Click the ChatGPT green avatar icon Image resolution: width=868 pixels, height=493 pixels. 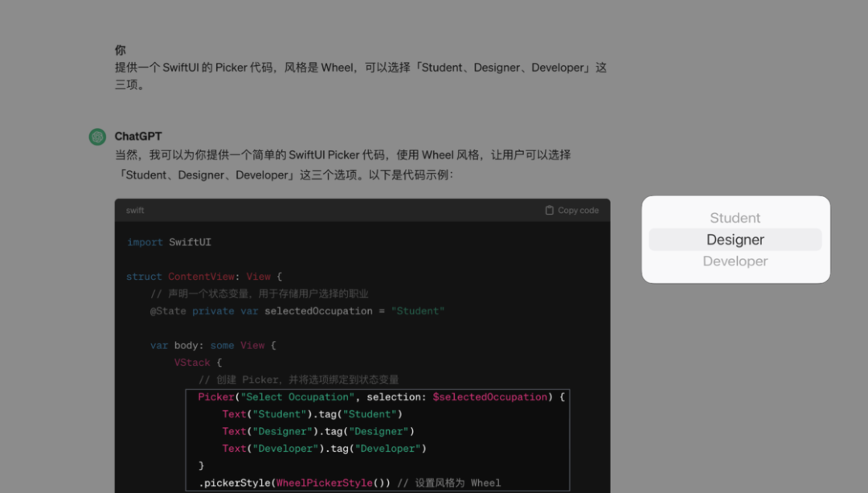point(97,137)
